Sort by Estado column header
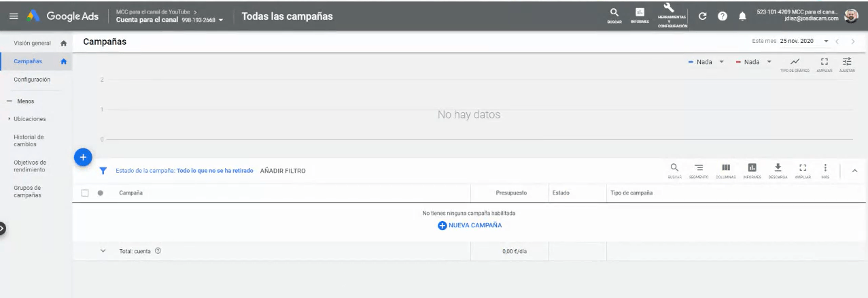 click(561, 193)
